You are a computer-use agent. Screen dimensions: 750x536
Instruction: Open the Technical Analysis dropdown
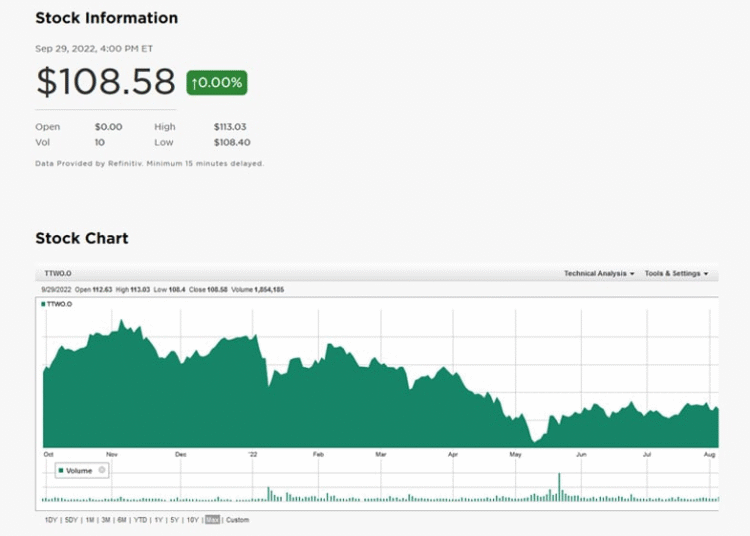pyautogui.click(x=598, y=273)
